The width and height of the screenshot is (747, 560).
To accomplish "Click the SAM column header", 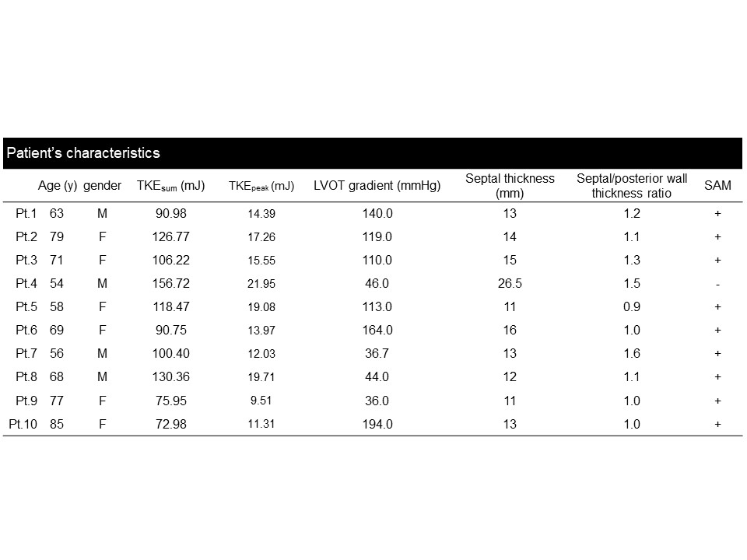I will [717, 186].
